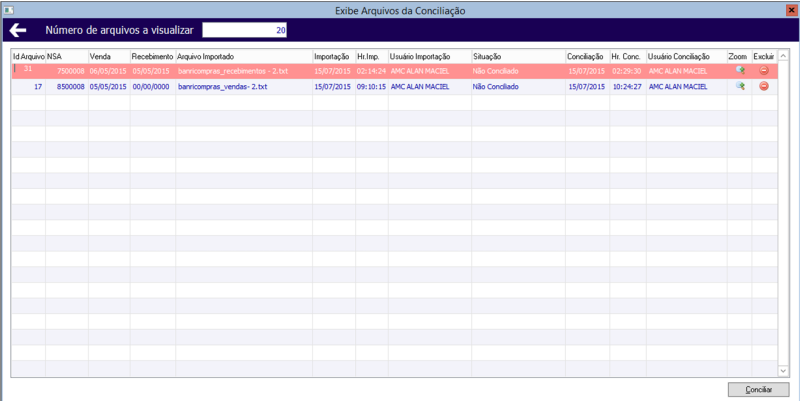Click Excluir icon in banricompras_recebimentos row
800x401 pixels.
point(764,71)
